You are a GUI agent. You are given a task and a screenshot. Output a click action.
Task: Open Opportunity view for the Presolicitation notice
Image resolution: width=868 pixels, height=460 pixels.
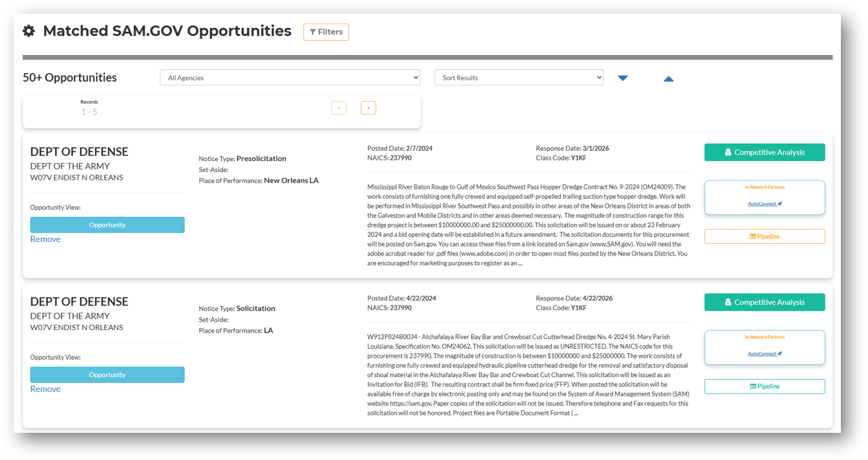point(107,225)
